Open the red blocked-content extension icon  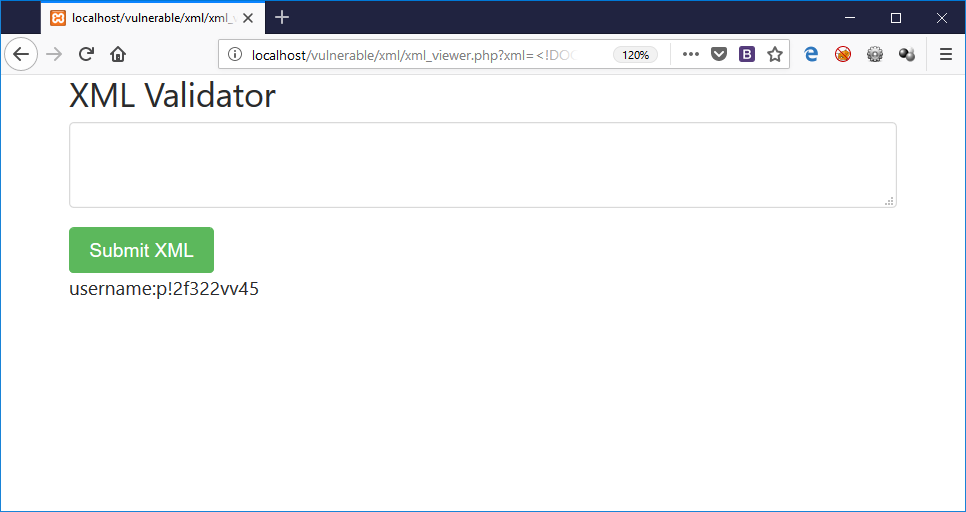[x=843, y=55]
